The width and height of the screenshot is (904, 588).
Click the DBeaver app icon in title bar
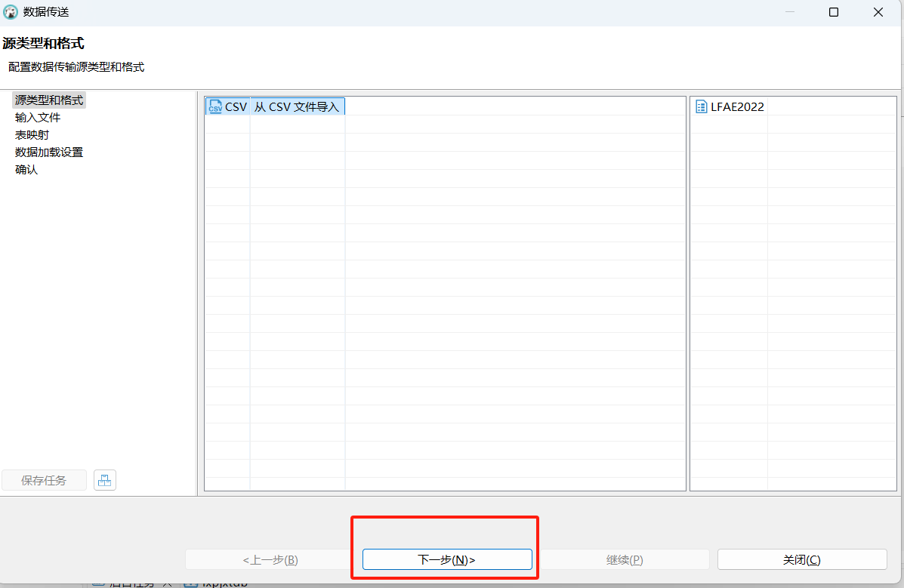click(11, 11)
